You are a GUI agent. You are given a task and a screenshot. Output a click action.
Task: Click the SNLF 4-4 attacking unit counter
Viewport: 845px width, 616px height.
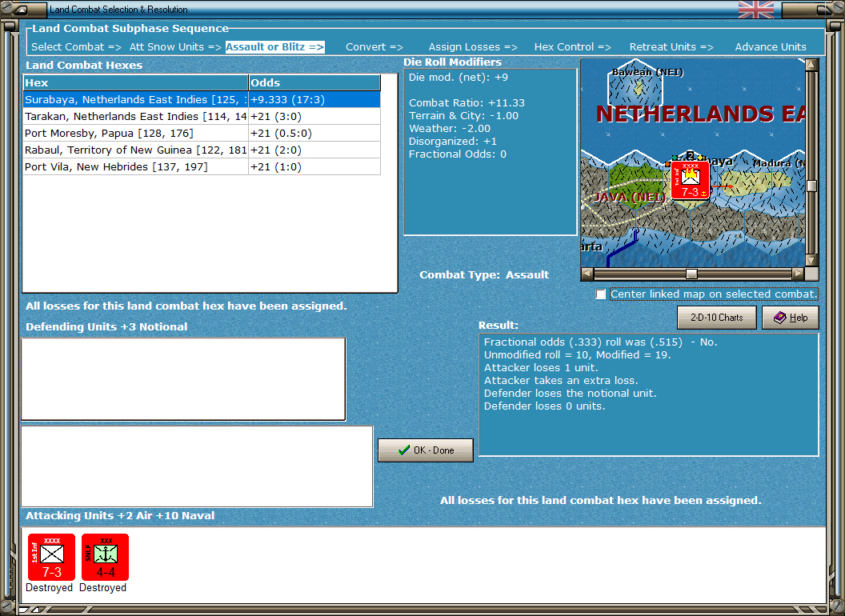point(105,558)
